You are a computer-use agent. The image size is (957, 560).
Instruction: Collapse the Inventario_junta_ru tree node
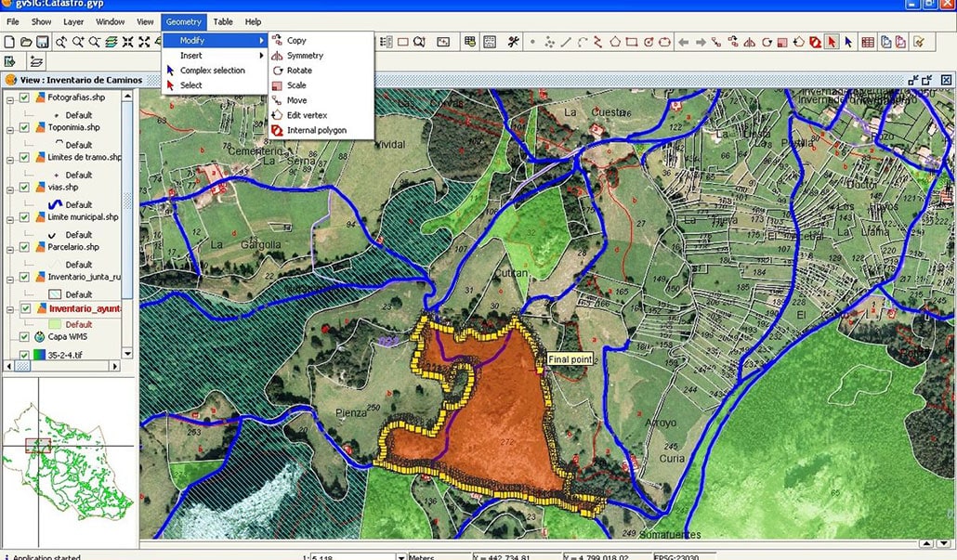10,280
